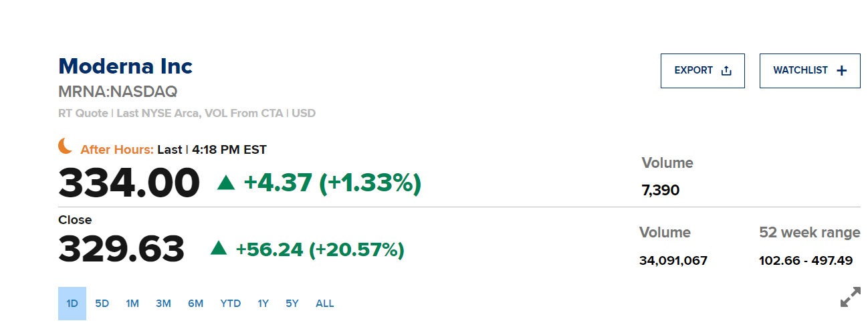Click the green up-triangle beside +4.37

pos(226,182)
